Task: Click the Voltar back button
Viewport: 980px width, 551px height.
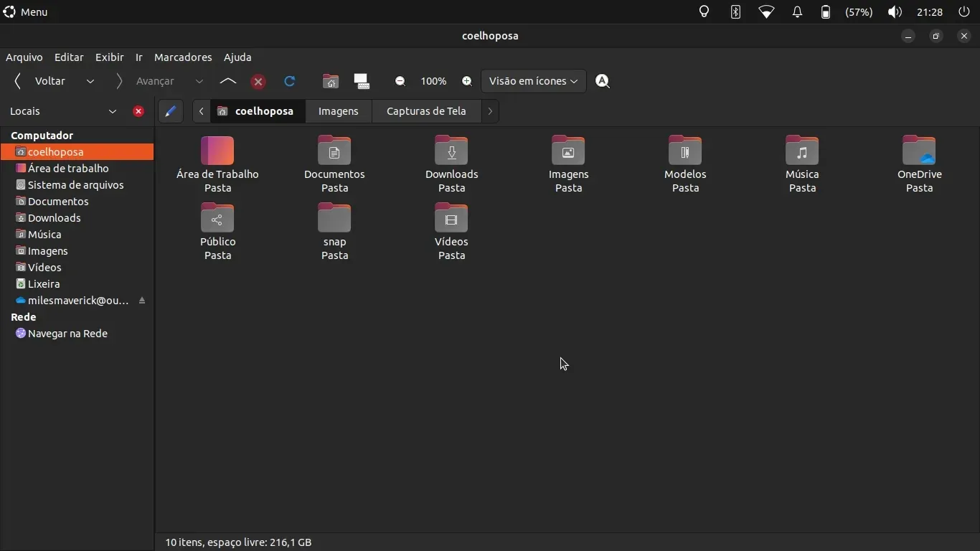Action: click(x=41, y=81)
